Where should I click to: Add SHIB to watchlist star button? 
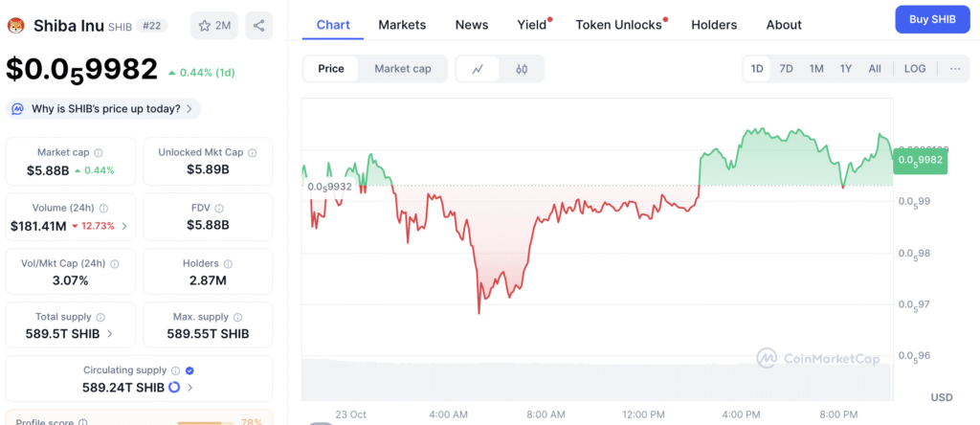click(x=213, y=26)
